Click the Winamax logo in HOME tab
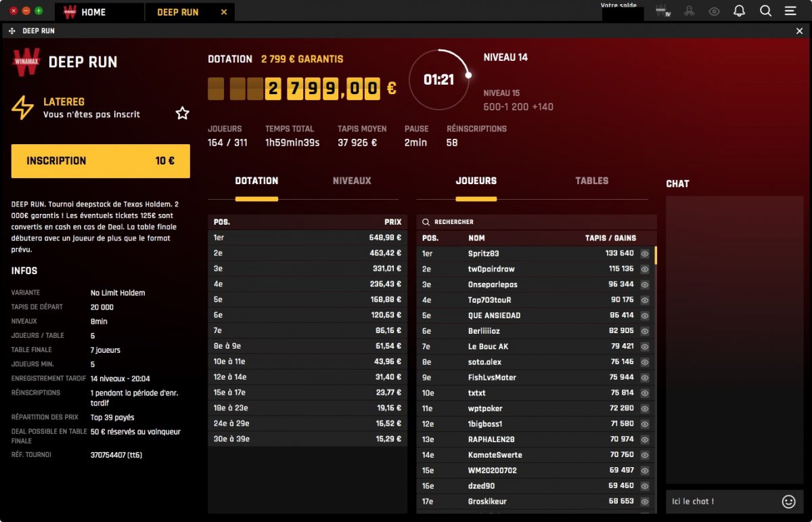The height and width of the screenshot is (522, 812). click(69, 12)
